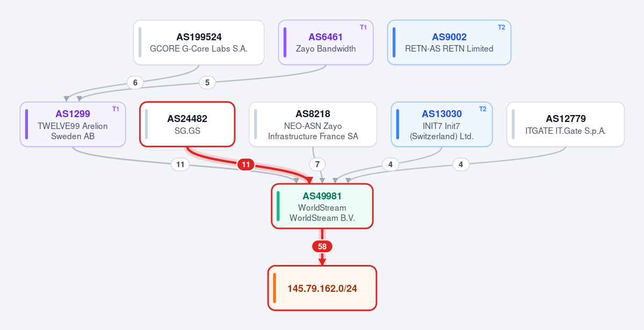Select the AS1299 TWELVE99 Arelion node
Viewport: 644px width, 330px height.
pyautogui.click(x=73, y=124)
